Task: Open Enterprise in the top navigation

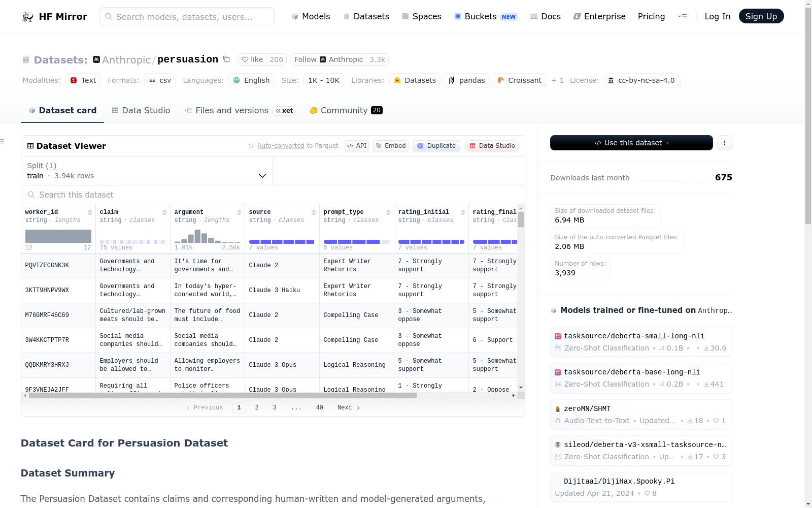Action: [x=599, y=16]
